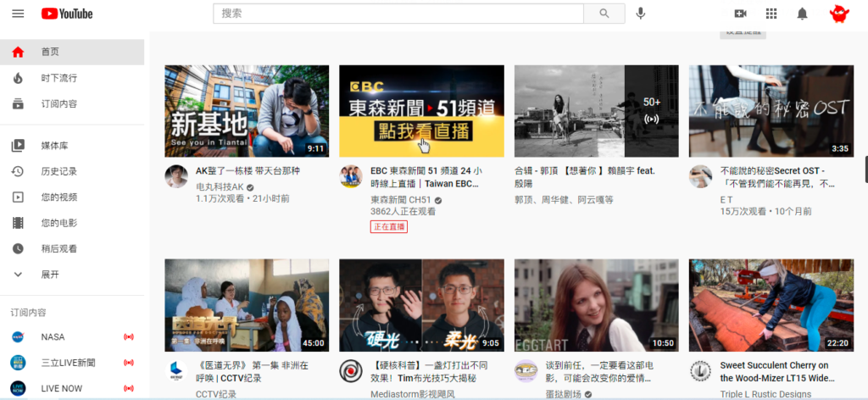868x400 pixels.
Task: Click the E T channel avatar
Action: 700,176
